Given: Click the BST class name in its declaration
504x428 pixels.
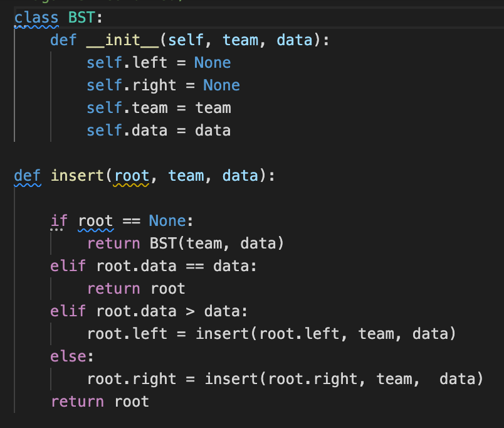Looking at the screenshot, I should [80, 18].
